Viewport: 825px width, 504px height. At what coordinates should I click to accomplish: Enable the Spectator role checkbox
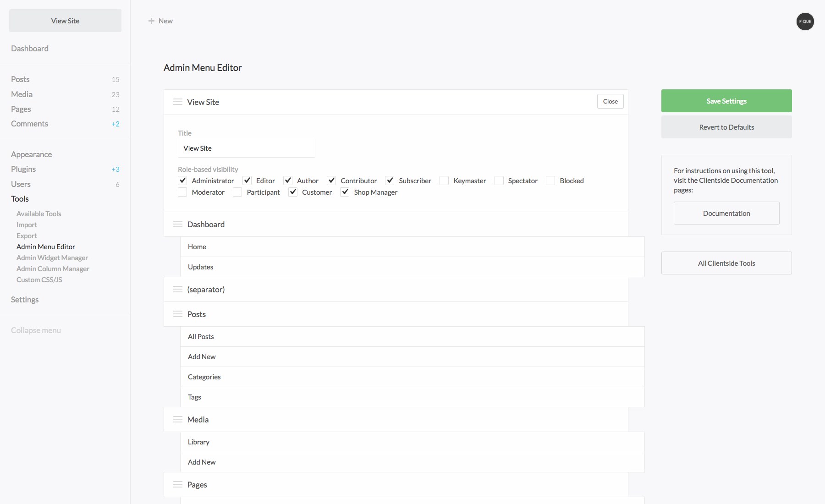[499, 181]
